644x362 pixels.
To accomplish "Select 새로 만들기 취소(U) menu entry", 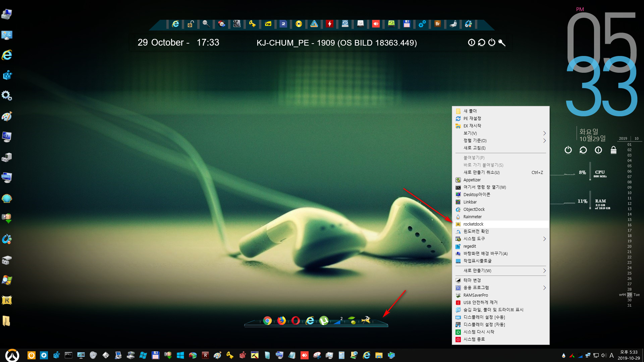I will (501, 172).
